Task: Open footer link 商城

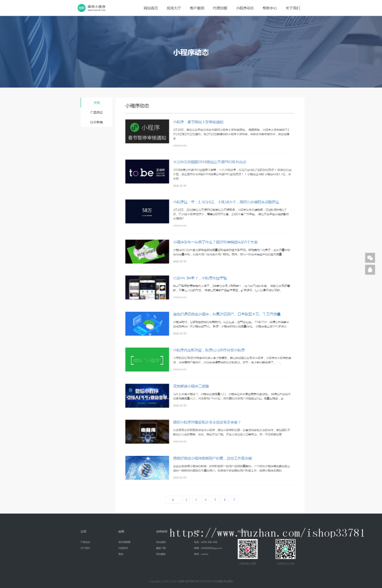Action: [x=121, y=554]
